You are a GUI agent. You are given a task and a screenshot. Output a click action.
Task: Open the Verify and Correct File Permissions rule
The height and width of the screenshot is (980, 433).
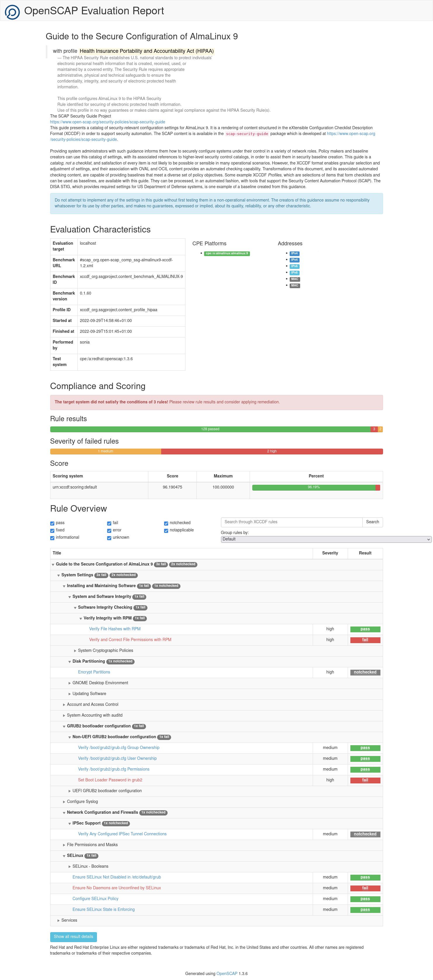click(130, 640)
